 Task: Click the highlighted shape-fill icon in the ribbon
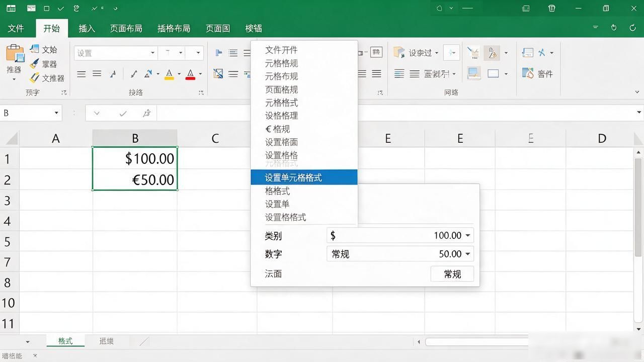[x=492, y=53]
